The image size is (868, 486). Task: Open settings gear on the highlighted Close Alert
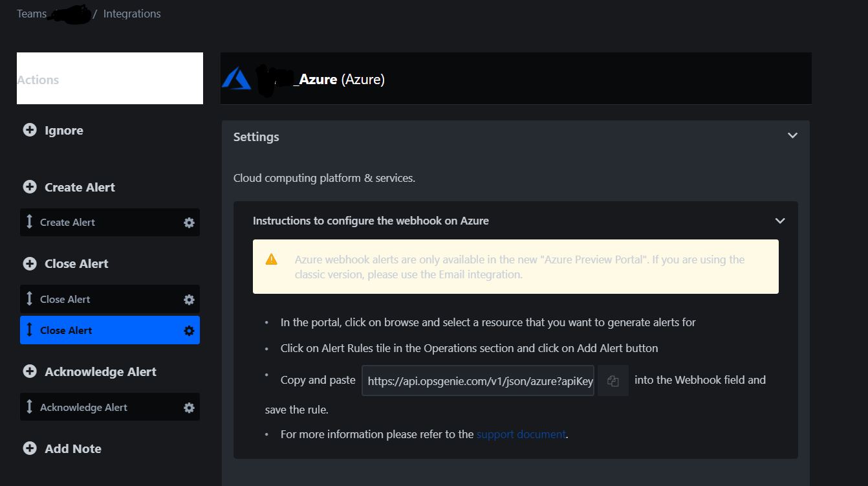188,330
